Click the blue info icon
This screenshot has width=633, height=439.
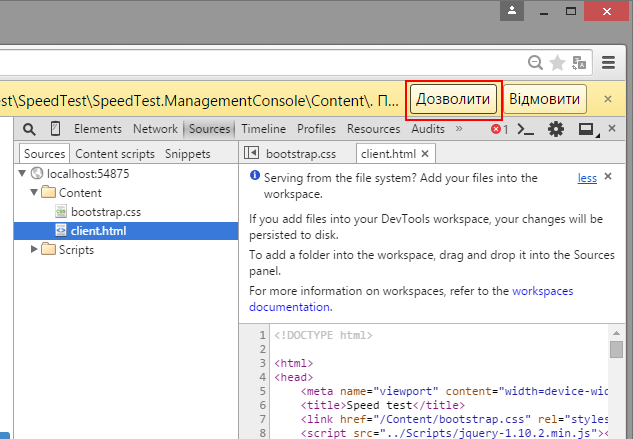255,175
